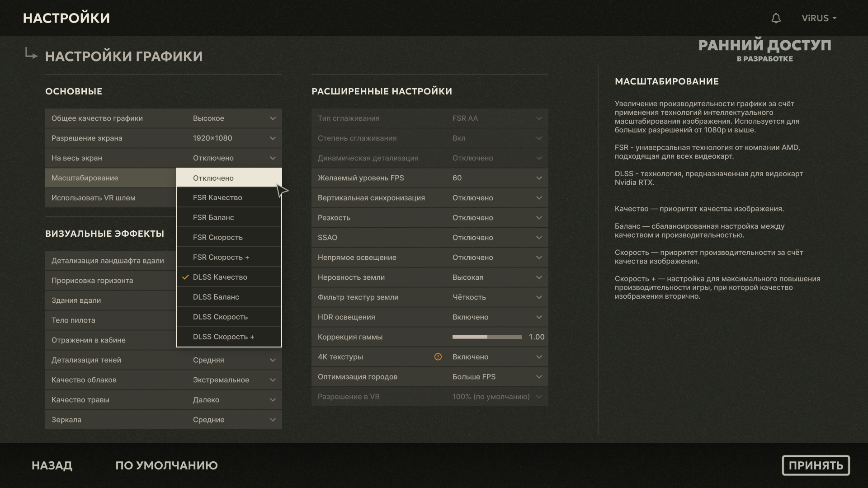
Task: Open Желаемый уровень FPS dropdown
Action: click(x=429, y=178)
